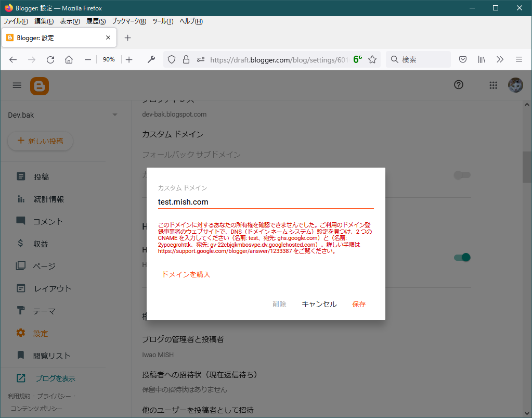
Task: Click 他のユーザーを投稿者として招待 setting
Action: 198,410
